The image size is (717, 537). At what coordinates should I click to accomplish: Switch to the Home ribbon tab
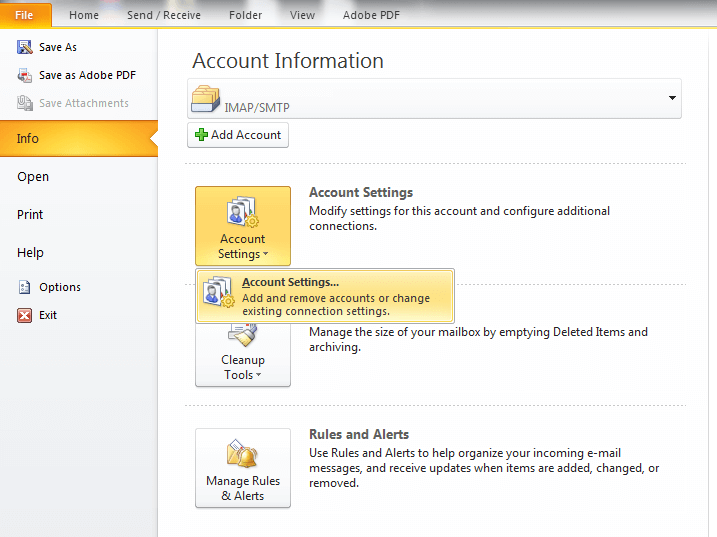coord(84,15)
